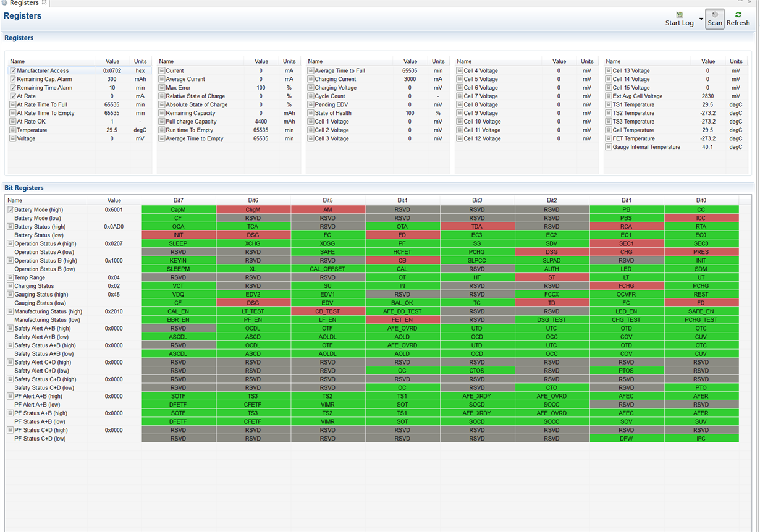Click the green KEYIN bit cell
760x532 pixels.
tap(179, 261)
